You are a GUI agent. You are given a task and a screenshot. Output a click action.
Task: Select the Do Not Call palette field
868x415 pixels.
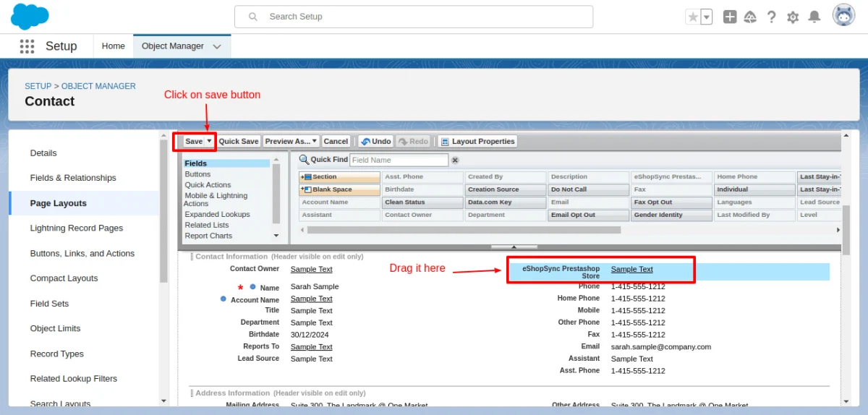click(x=589, y=189)
